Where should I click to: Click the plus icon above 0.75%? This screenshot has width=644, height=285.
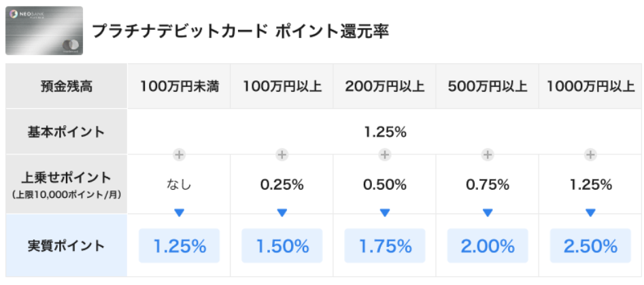pyautogui.click(x=488, y=155)
